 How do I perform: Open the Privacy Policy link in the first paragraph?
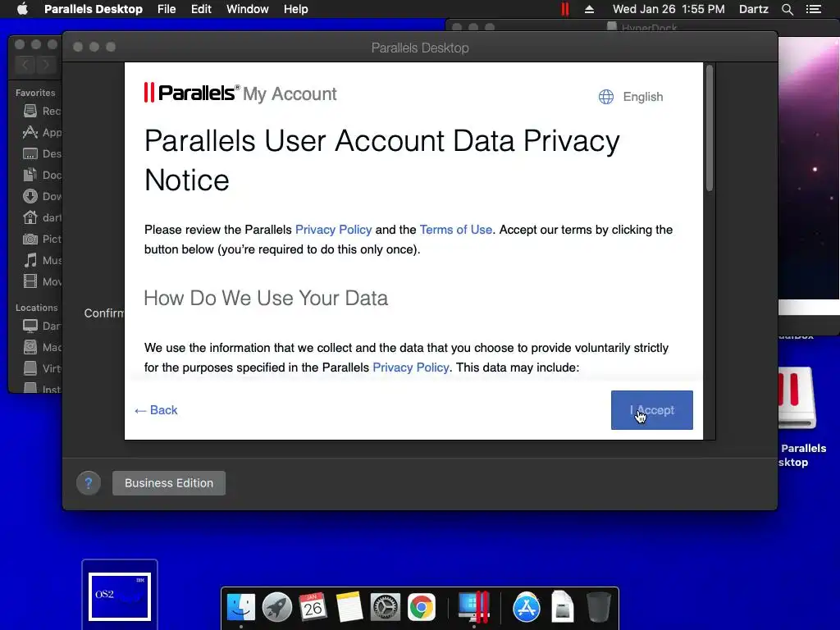pyautogui.click(x=333, y=230)
